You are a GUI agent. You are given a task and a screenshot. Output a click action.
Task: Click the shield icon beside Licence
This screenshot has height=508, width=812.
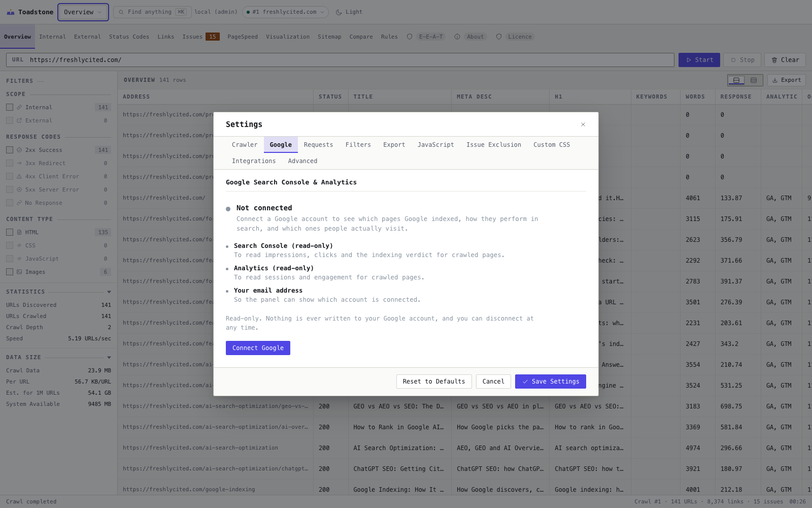499,37
